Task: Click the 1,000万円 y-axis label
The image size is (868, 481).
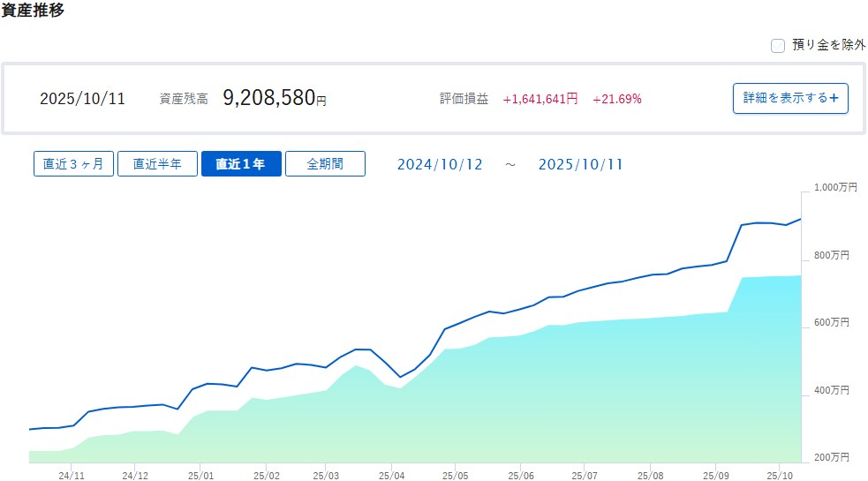Action: coord(831,188)
